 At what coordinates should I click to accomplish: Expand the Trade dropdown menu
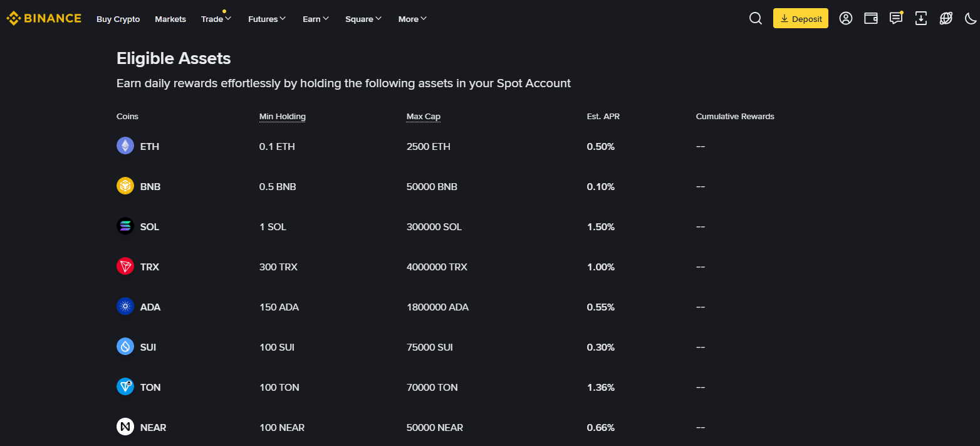tap(216, 19)
